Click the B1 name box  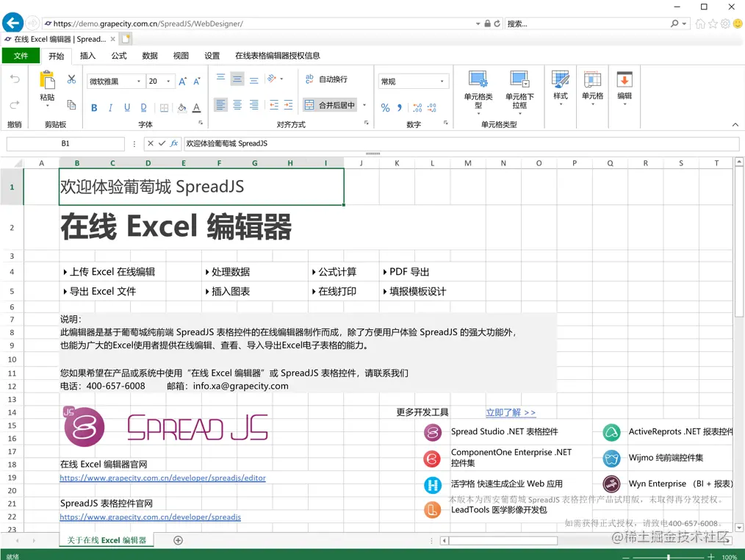[65, 143]
